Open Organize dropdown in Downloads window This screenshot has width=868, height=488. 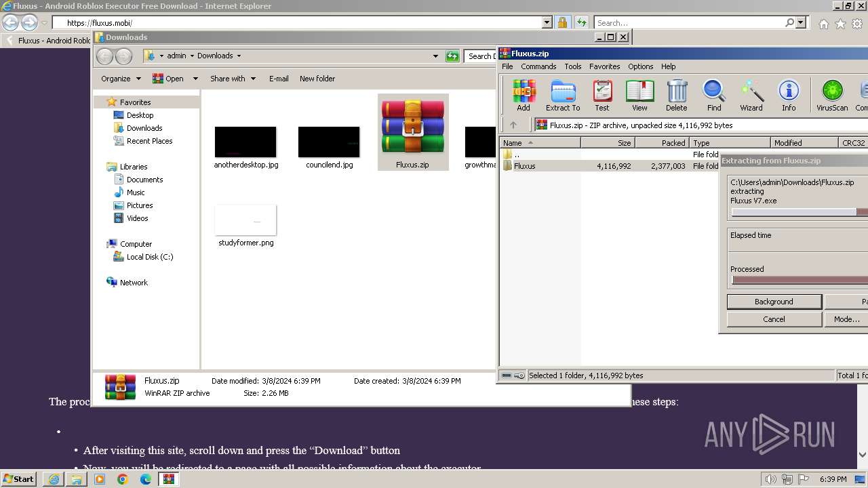point(121,79)
